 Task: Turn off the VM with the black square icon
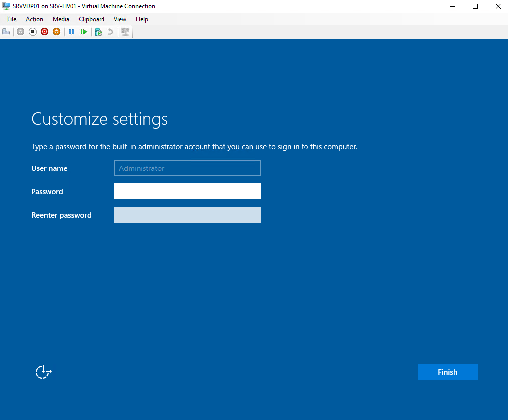[33, 32]
